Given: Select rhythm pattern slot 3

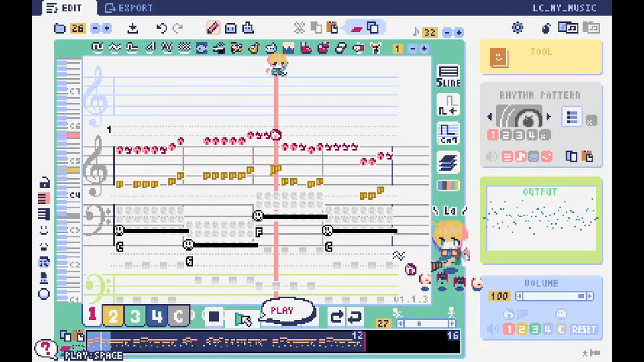Looking at the screenshot, I should click(x=519, y=135).
